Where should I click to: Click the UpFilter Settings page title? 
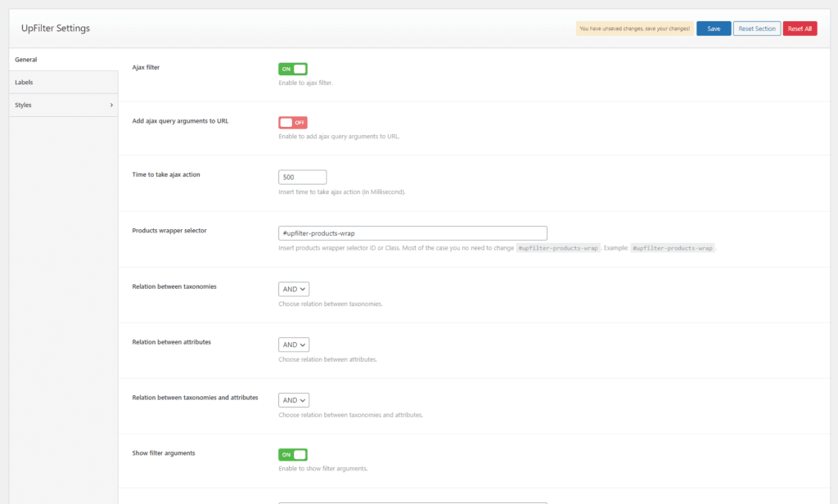tap(56, 29)
